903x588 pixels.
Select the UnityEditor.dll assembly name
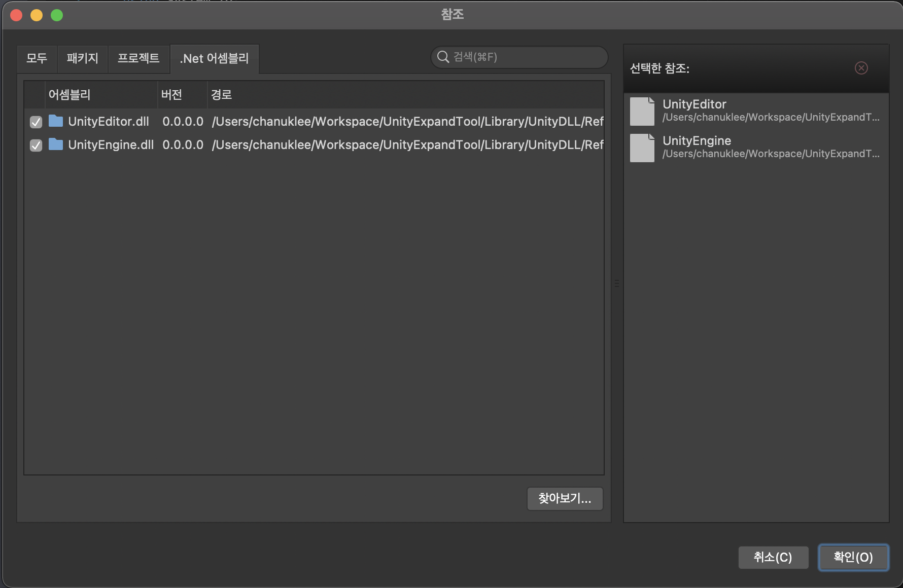pos(109,122)
